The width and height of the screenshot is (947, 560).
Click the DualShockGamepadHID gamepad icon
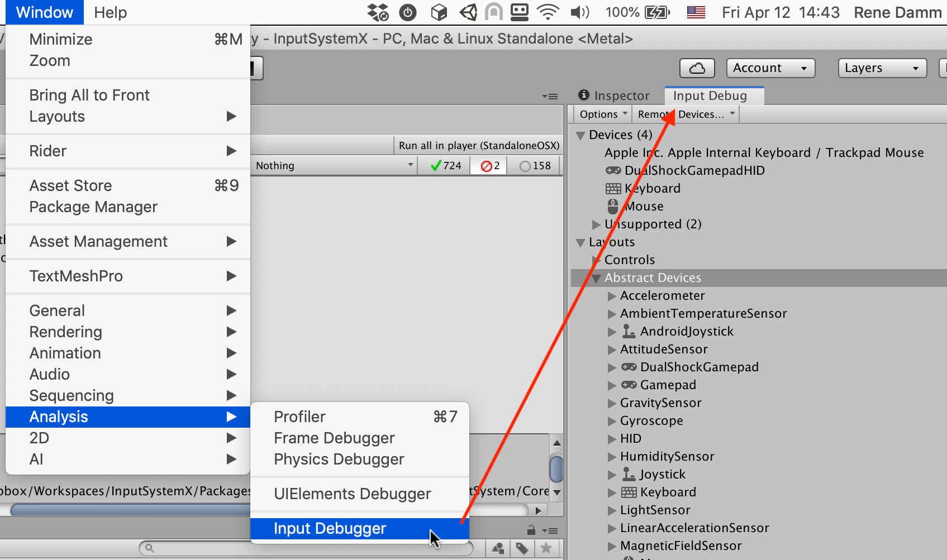pyautogui.click(x=613, y=170)
